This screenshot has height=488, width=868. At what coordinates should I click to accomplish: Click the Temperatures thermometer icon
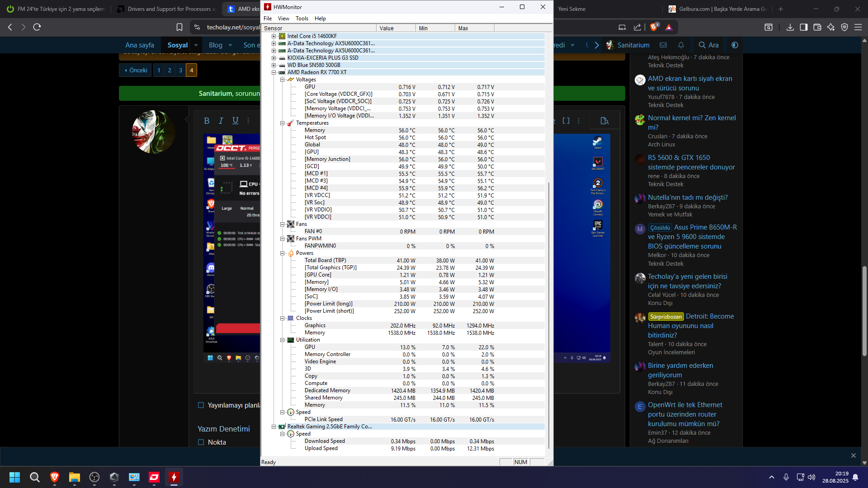click(x=291, y=123)
